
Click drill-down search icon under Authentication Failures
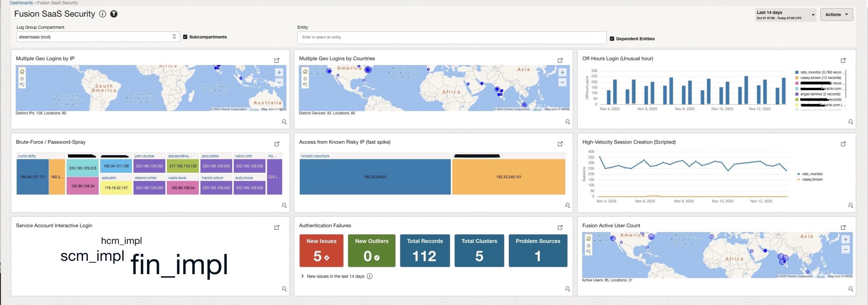coord(567,289)
